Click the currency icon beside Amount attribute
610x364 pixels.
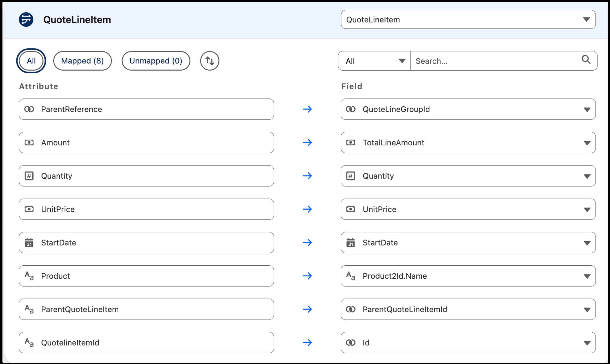[x=29, y=143]
